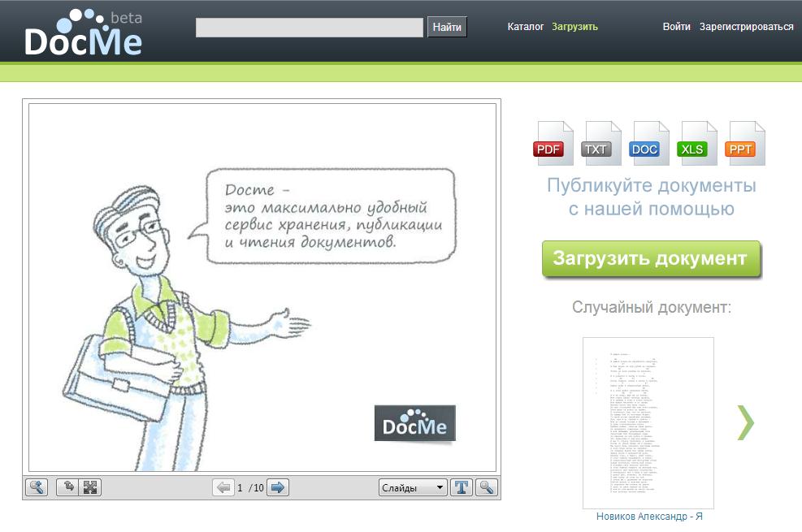Screen dimensions: 802x532
Task: Advance to the next slide with forward arrow
Action: (276, 487)
